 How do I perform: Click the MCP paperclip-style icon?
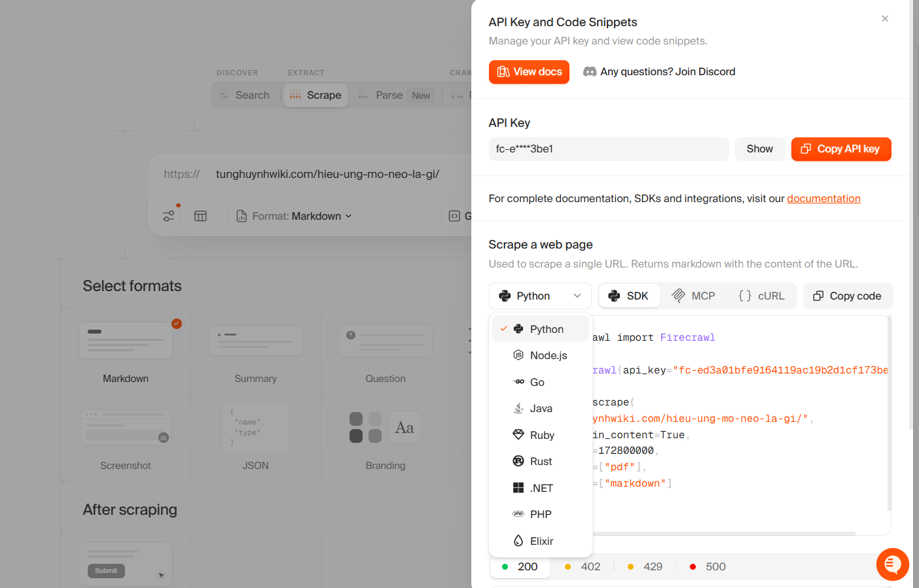click(678, 296)
